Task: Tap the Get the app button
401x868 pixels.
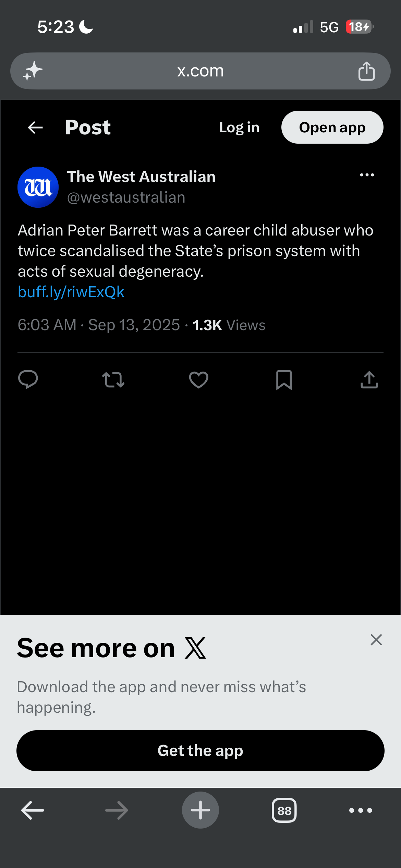Action: click(200, 751)
